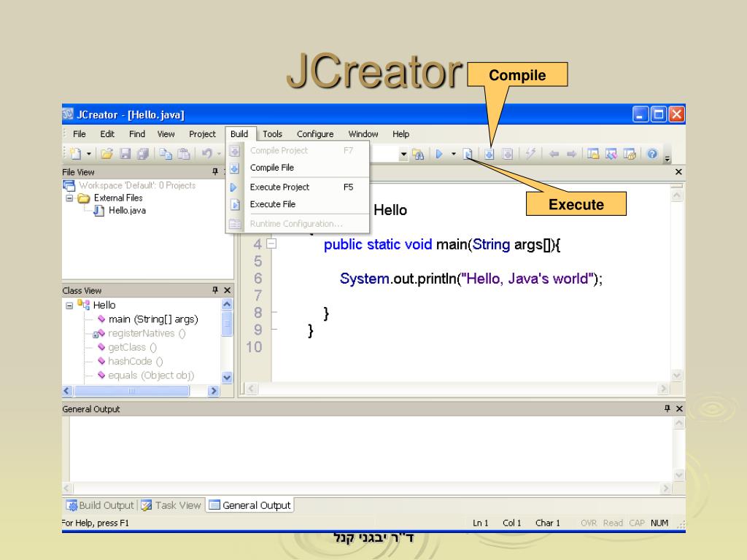Open the toolbar options overflow arrow
Screen dimensions: 747x560
[x=667, y=158]
